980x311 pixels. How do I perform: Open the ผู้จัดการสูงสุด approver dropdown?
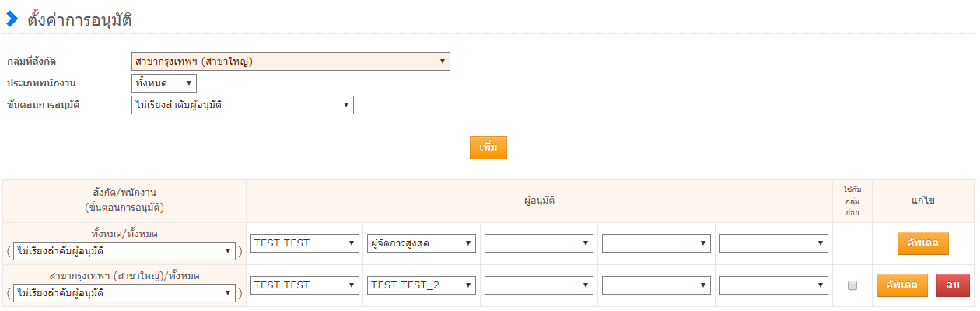422,243
